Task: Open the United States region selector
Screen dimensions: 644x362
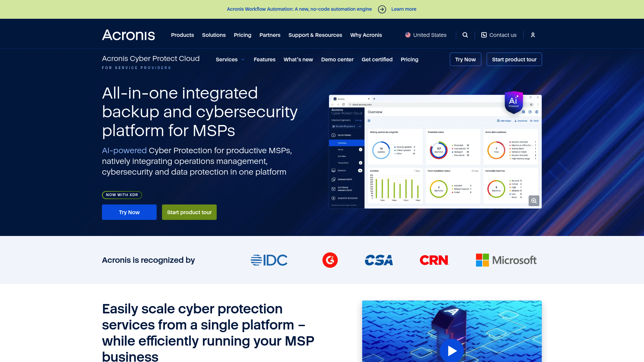Action: click(x=425, y=35)
